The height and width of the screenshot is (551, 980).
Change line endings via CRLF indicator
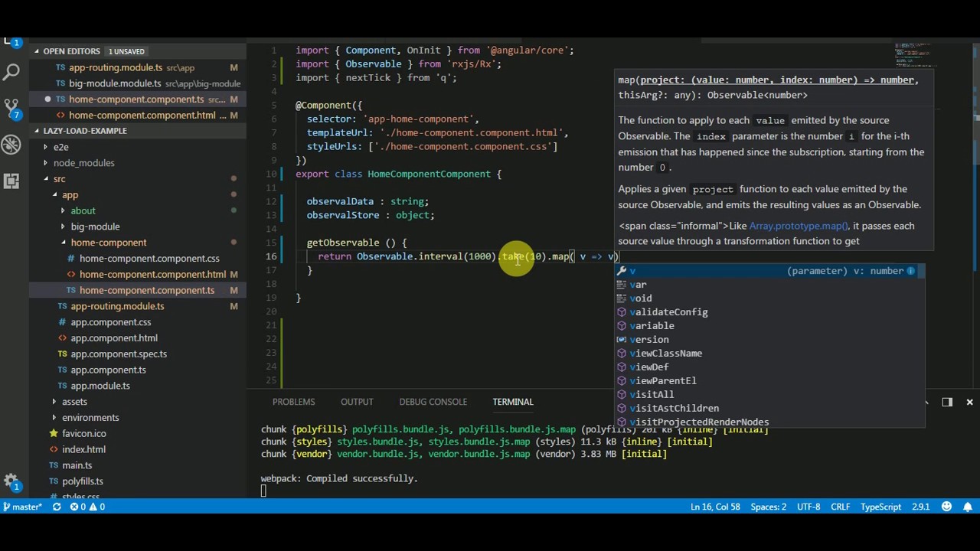[841, 507]
